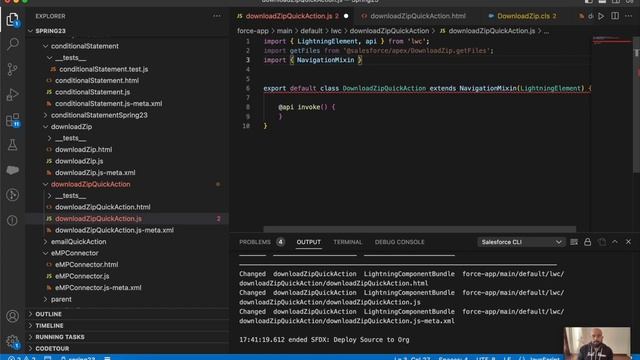This screenshot has height=360, width=640.
Task: Open the Run and Debug view
Action: (x=13, y=94)
